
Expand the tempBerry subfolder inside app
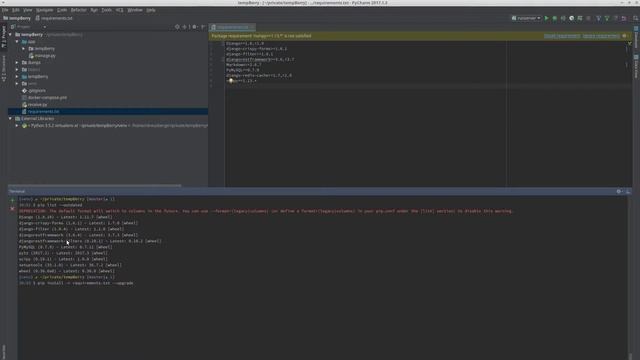click(23, 49)
